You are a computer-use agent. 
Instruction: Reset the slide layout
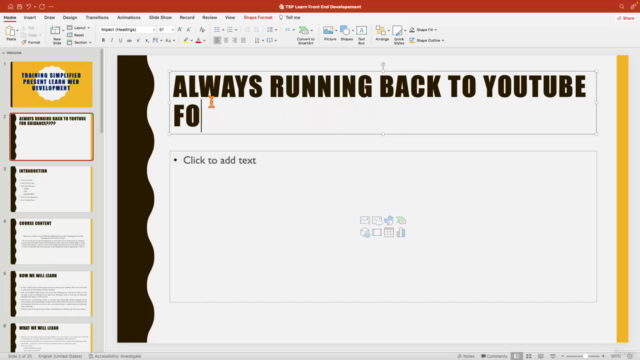76,35
